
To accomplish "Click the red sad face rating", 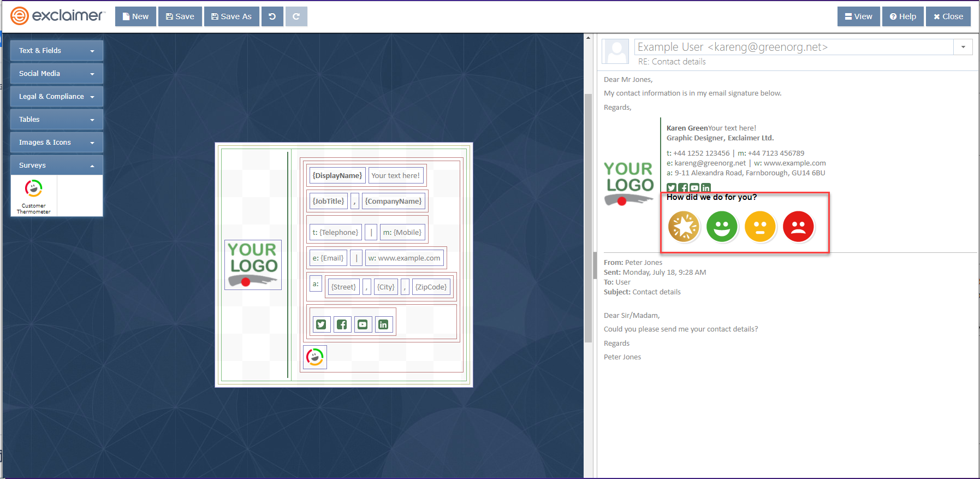I will coord(798,226).
